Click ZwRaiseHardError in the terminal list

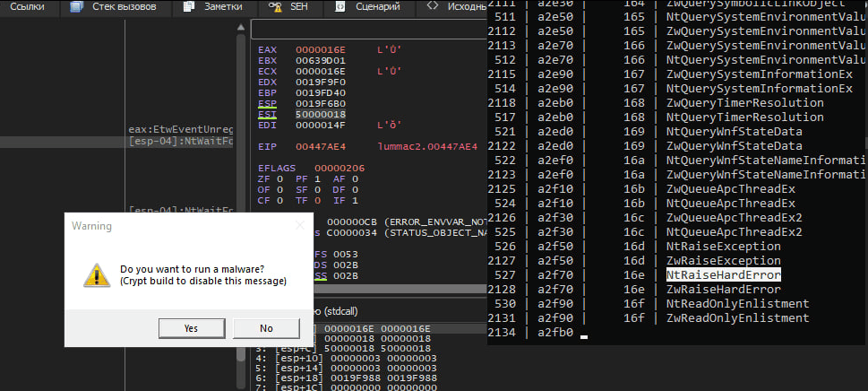point(724,289)
